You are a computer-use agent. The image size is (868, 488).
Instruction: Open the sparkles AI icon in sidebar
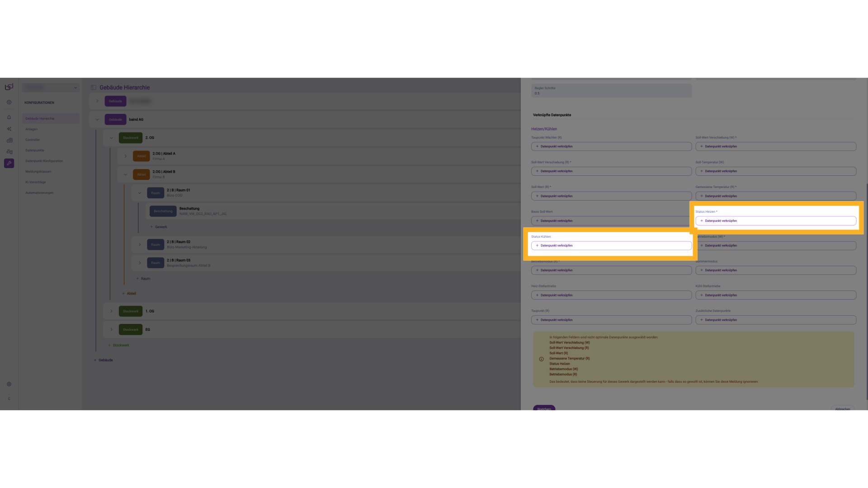pyautogui.click(x=9, y=129)
